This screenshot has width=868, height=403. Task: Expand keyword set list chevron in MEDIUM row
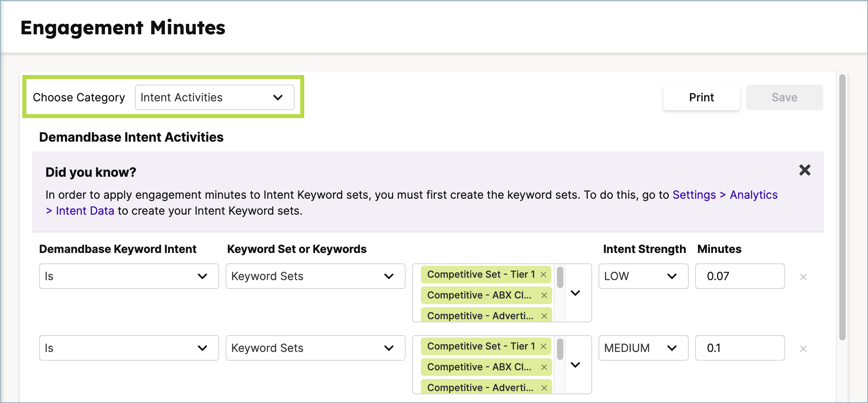[x=575, y=365]
